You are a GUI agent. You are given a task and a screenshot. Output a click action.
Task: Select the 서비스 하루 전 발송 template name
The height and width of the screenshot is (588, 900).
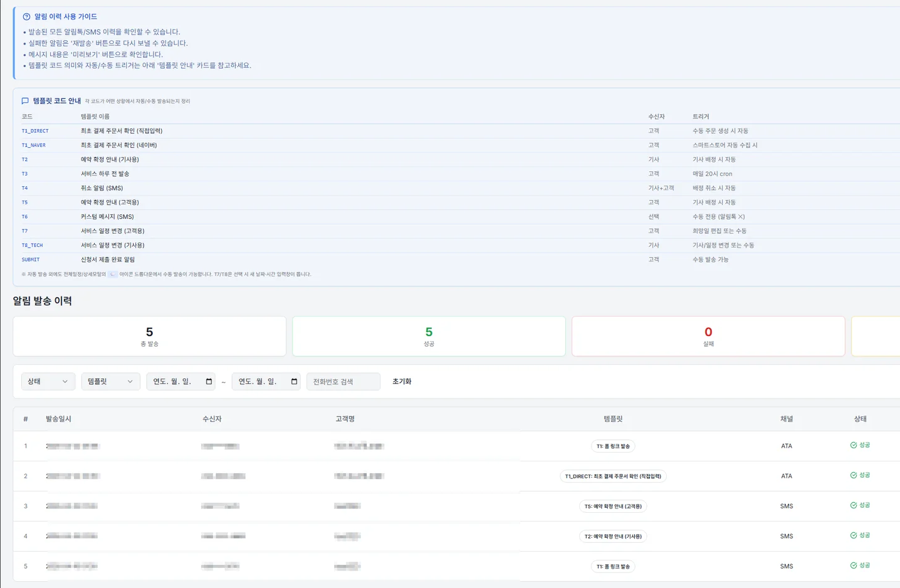[x=105, y=174]
